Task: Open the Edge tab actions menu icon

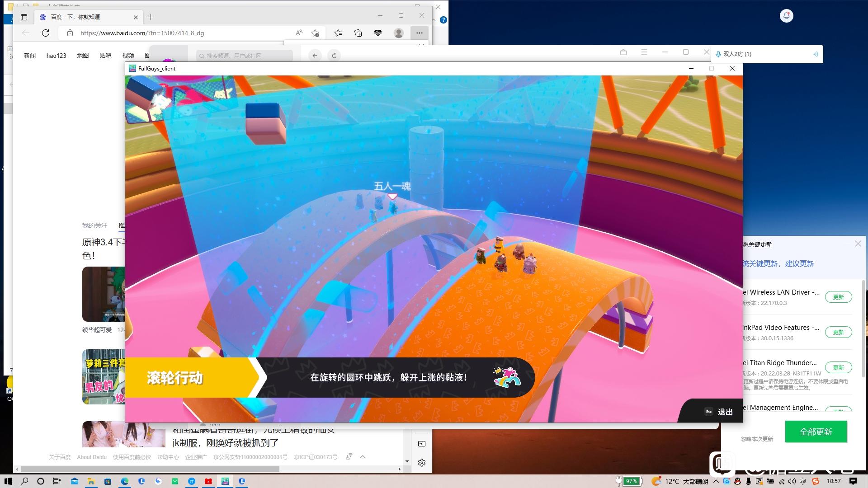Action: [x=24, y=17]
